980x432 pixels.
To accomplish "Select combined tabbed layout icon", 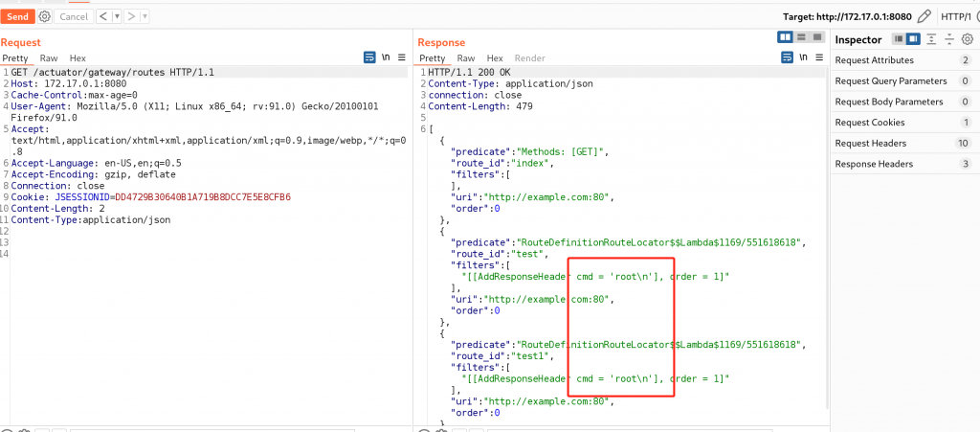I will (x=817, y=37).
